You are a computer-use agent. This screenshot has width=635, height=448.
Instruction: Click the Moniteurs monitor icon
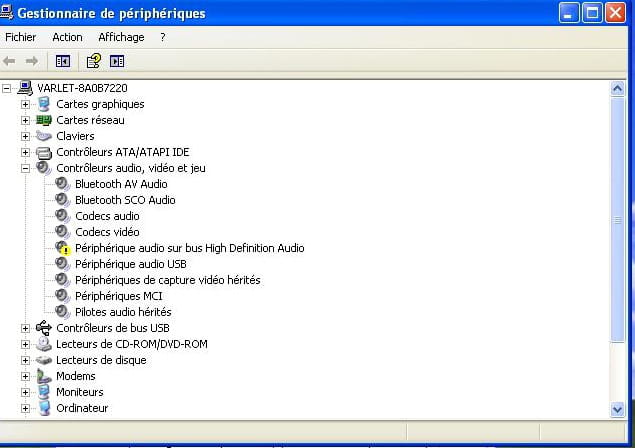[x=44, y=392]
